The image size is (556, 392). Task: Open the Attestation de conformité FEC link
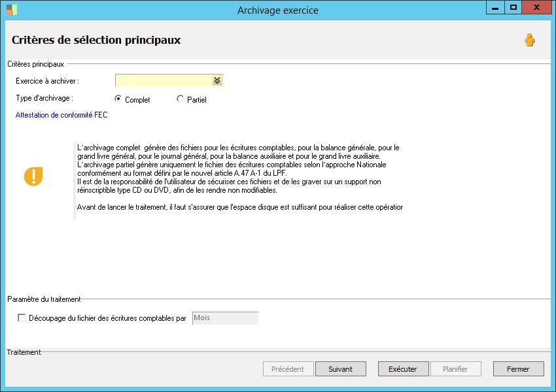[x=61, y=114]
